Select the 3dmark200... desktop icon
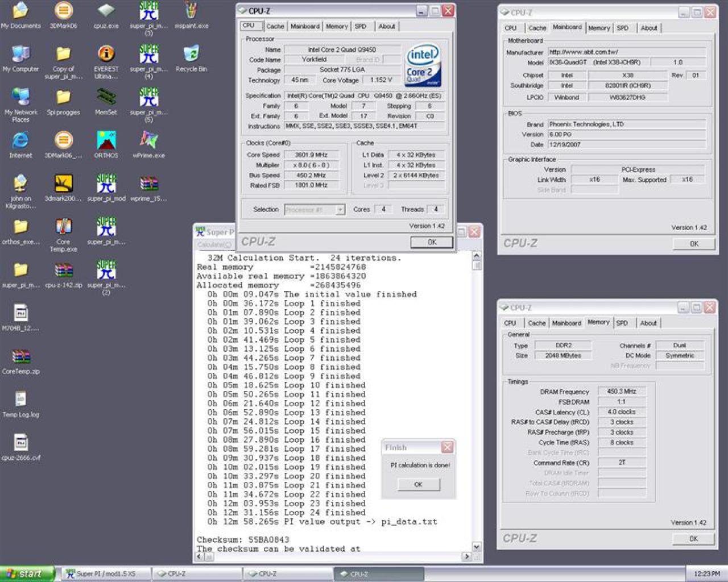The height and width of the screenshot is (582, 728). tap(63, 188)
